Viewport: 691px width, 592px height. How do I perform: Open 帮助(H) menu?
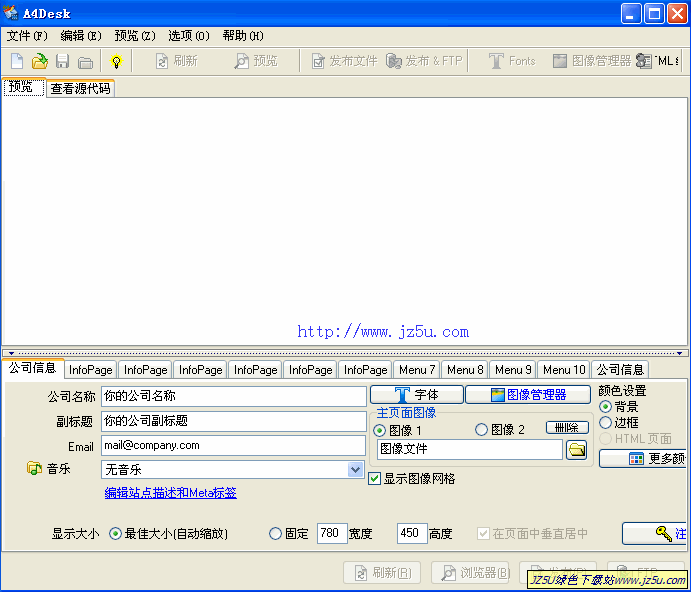[x=243, y=36]
